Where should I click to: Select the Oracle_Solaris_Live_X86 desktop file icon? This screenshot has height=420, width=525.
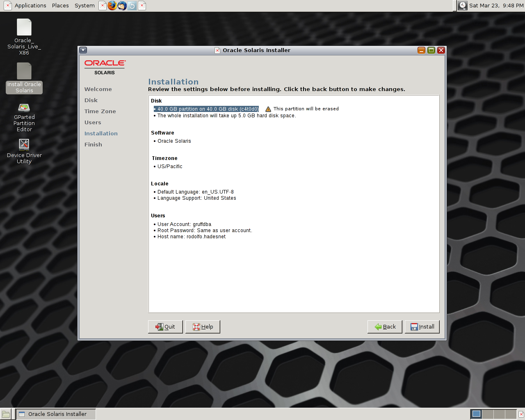point(24,27)
